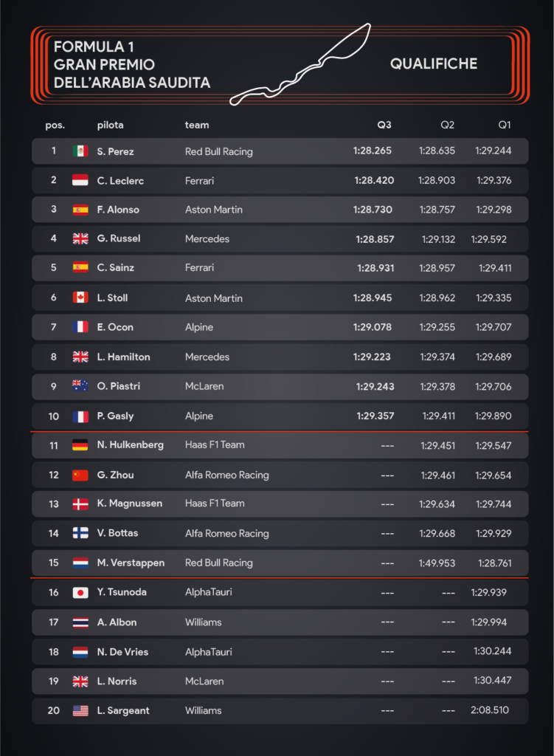Click the Mexican flag beside S. Perez
Screen dimensions: 554x756
point(80,151)
